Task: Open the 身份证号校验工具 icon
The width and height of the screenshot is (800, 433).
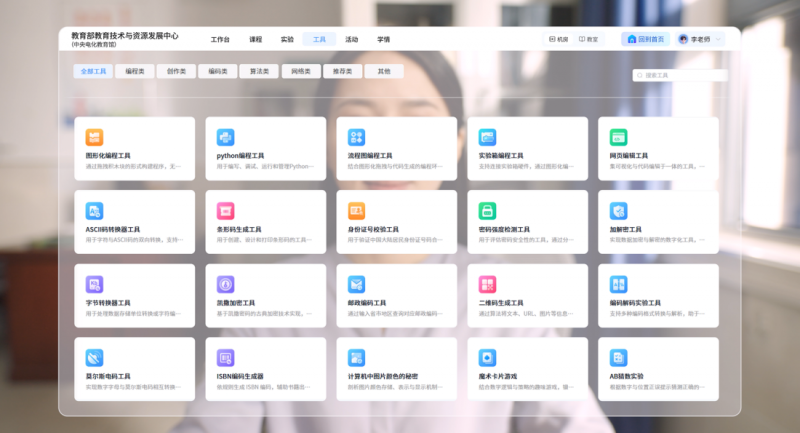Action: click(x=356, y=211)
